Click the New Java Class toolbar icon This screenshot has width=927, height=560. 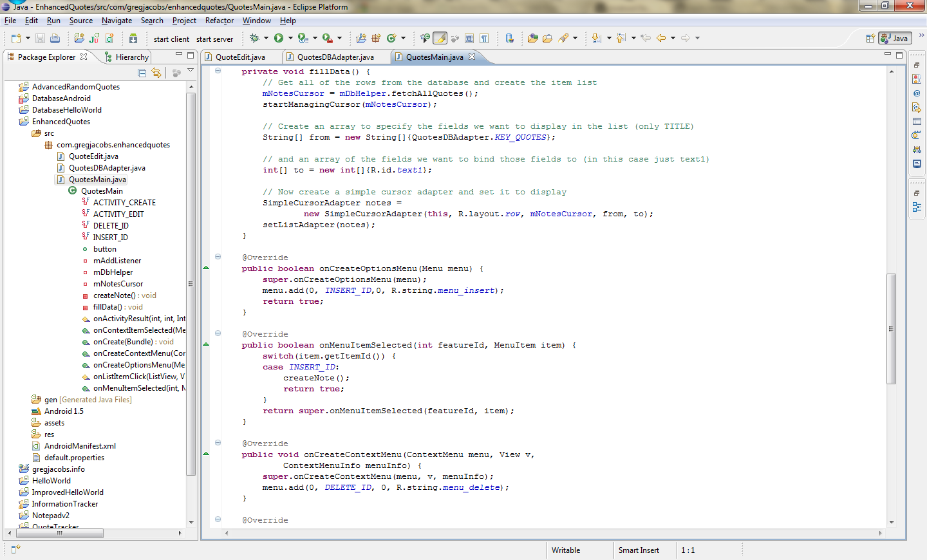(x=391, y=39)
